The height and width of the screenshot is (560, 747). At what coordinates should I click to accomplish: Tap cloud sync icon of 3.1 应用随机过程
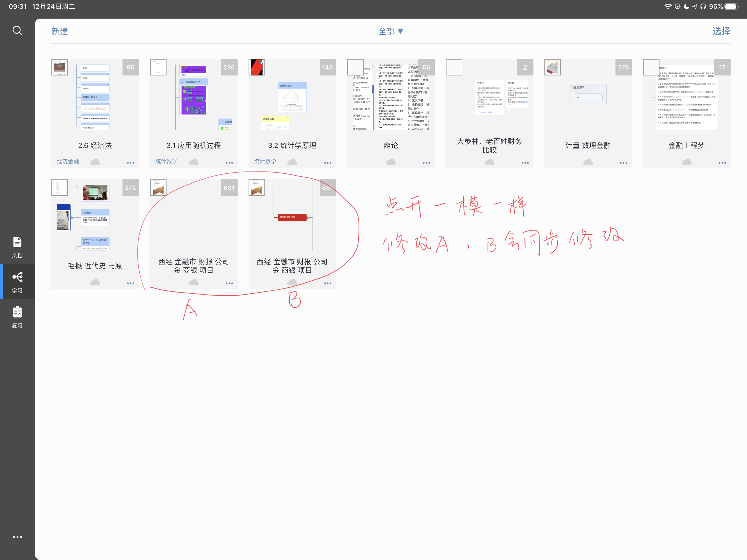click(194, 162)
